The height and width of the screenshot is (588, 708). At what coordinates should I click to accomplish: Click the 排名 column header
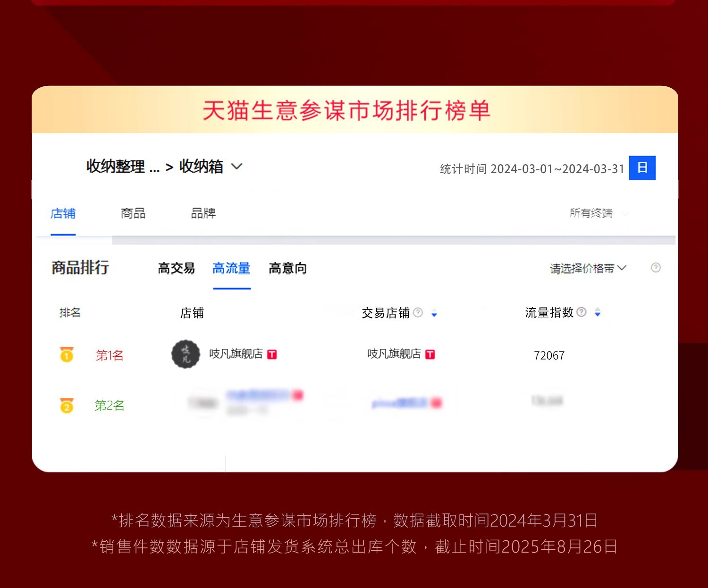coord(70,312)
